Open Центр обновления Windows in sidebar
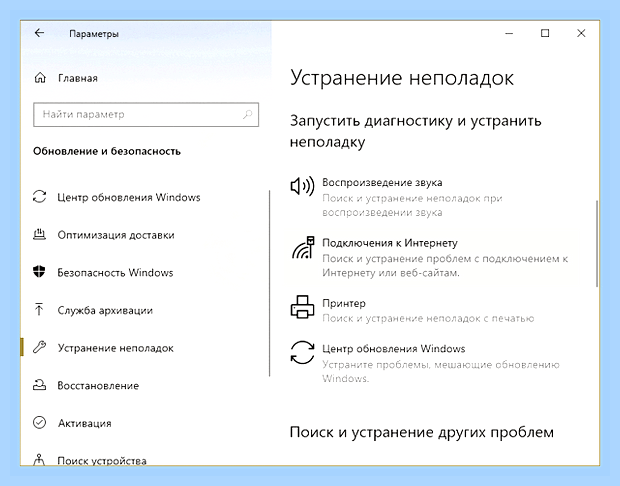 click(x=129, y=197)
